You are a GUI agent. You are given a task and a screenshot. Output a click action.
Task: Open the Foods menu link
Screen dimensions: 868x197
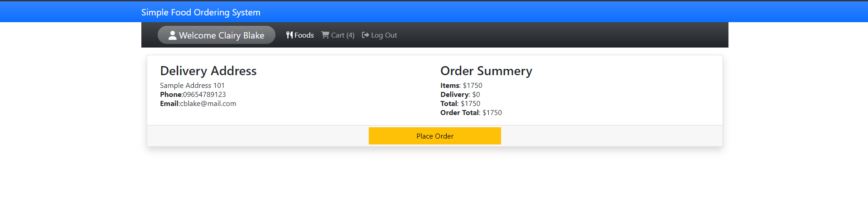pos(300,35)
